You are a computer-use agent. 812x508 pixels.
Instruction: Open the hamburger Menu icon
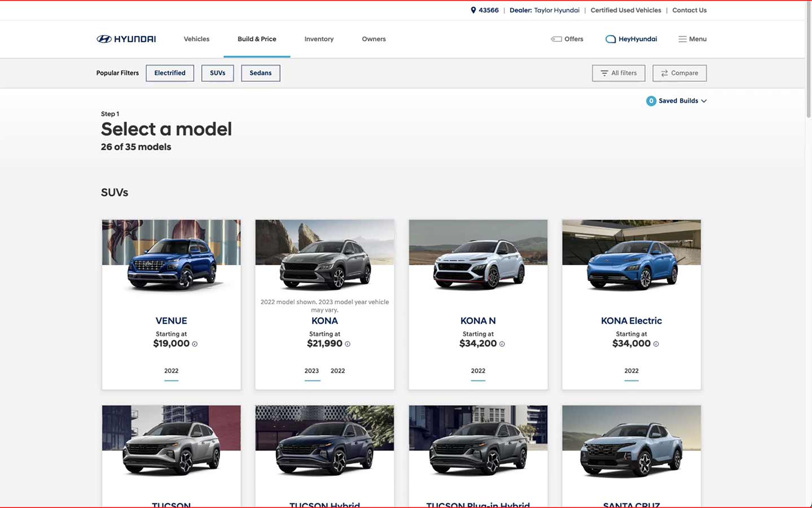tap(682, 39)
